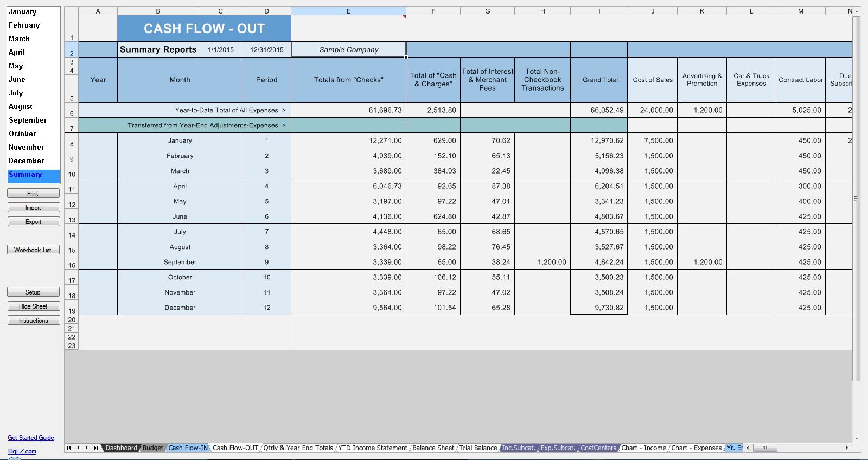Open the Exp.Subcat. sheet tab
This screenshot has width=868, height=460.
[x=558, y=448]
